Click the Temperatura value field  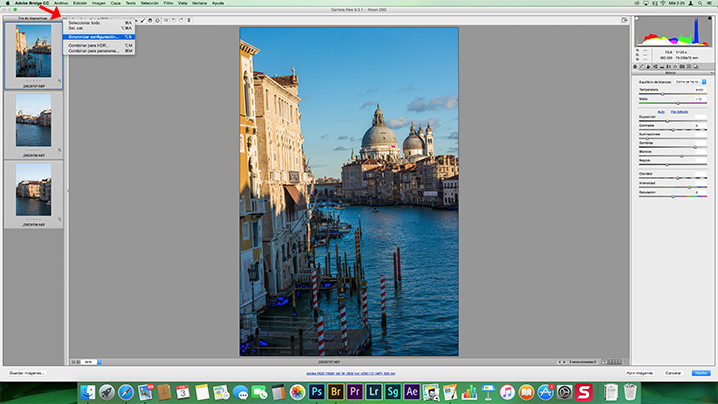(x=700, y=90)
